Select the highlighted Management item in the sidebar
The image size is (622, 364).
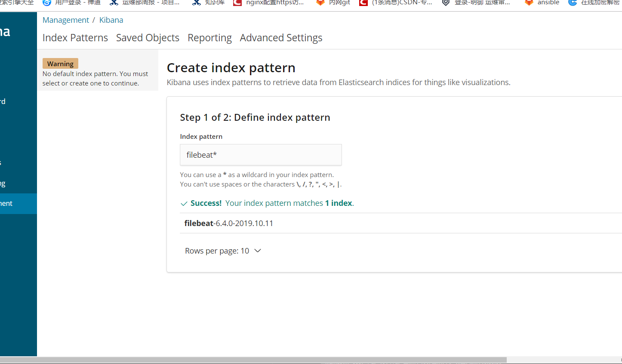(x=18, y=204)
